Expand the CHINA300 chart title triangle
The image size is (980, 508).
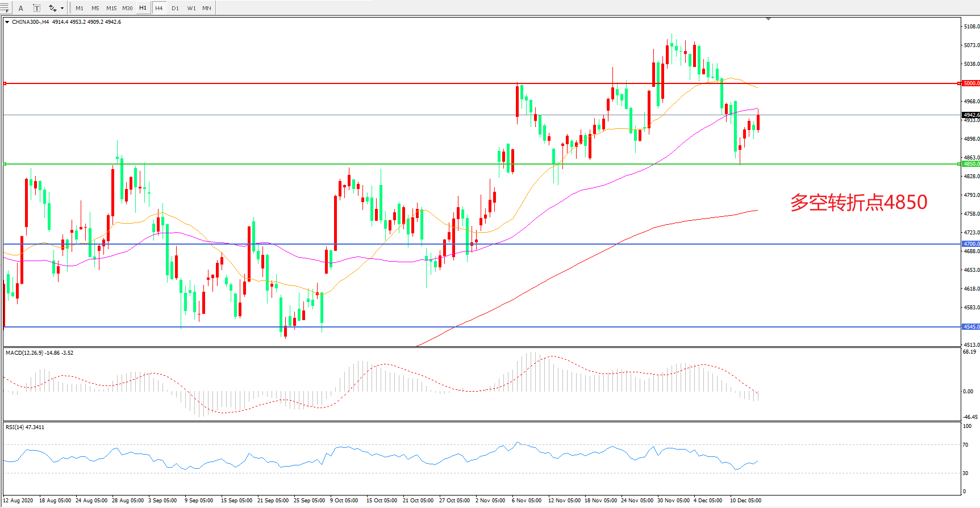[x=7, y=22]
